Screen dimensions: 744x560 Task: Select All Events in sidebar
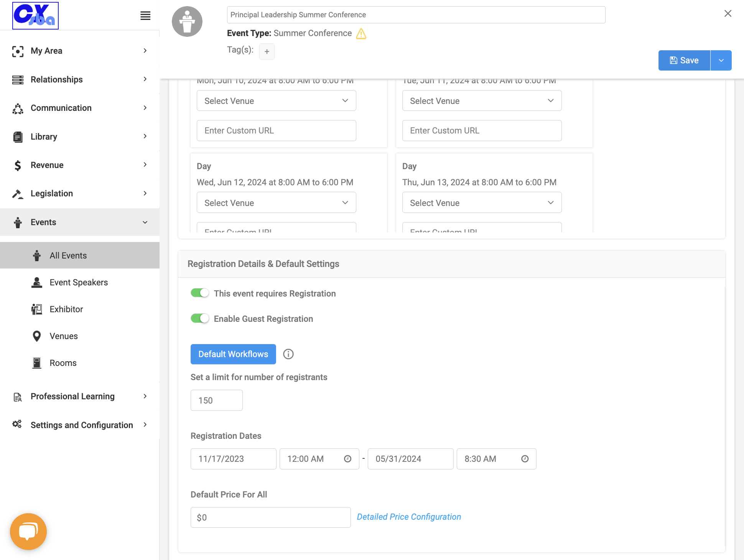click(80, 255)
